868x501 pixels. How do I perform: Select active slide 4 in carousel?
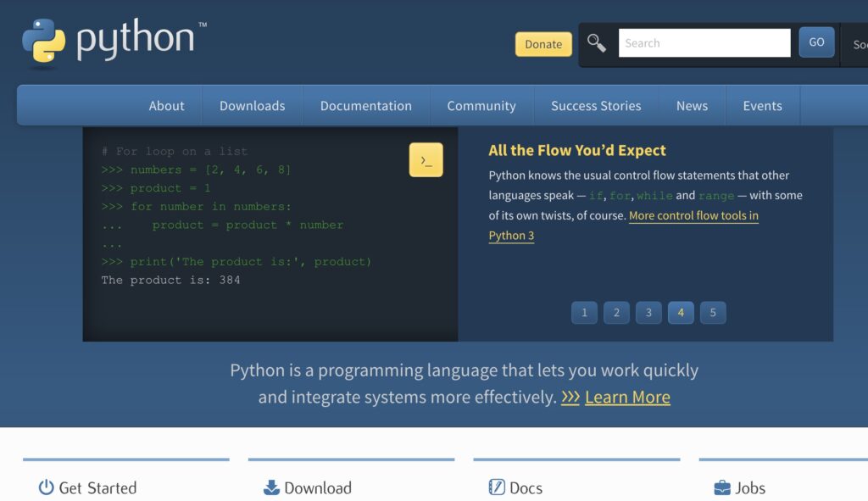(681, 313)
